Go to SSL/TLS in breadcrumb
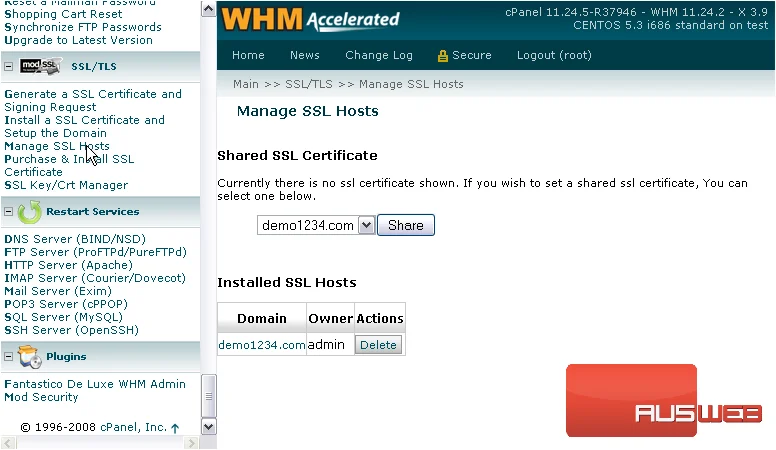 point(309,84)
